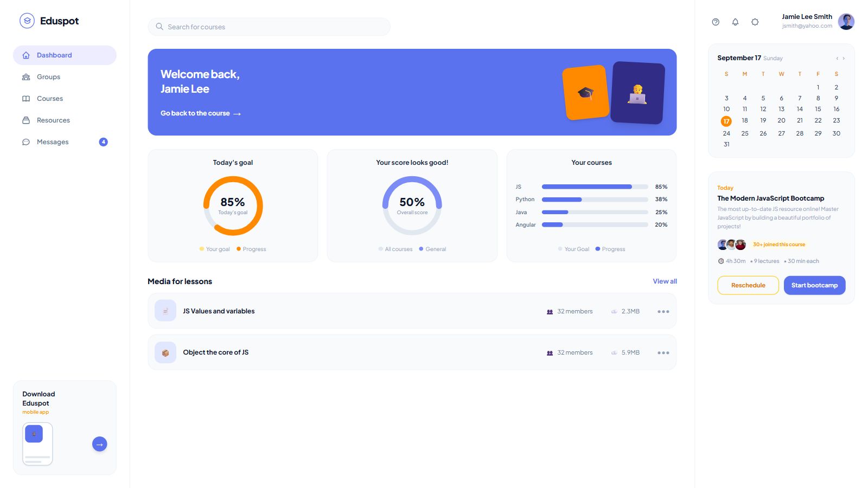
Task: Open more options for JS Values and variables
Action: [663, 311]
